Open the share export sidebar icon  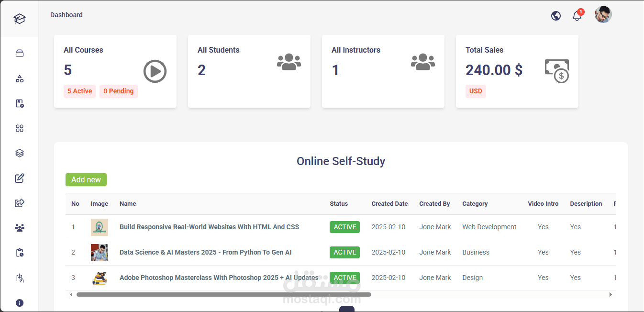[19, 203]
